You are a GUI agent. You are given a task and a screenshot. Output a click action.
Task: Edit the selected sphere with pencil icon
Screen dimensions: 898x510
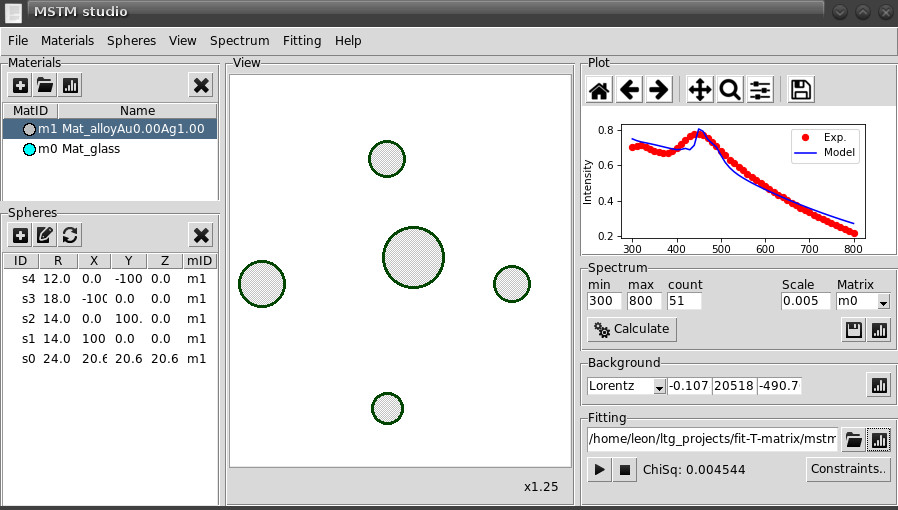(x=45, y=235)
